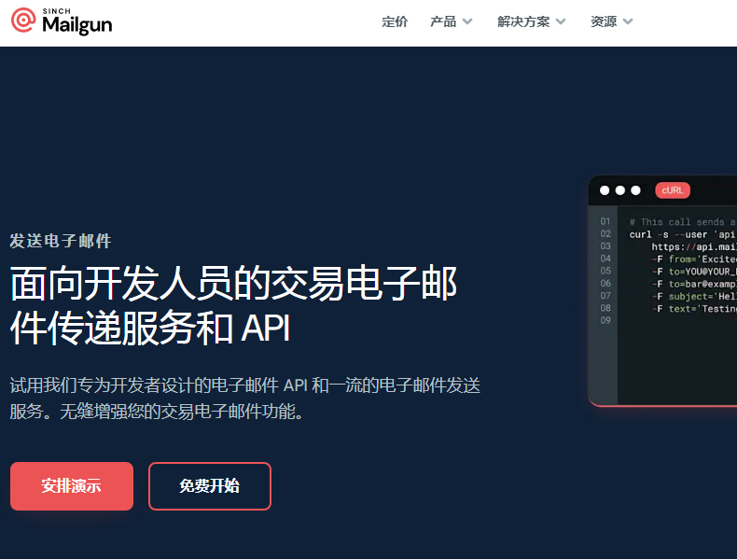Click the outlined 免费开始 button
This screenshot has width=737, height=560.
point(210,486)
